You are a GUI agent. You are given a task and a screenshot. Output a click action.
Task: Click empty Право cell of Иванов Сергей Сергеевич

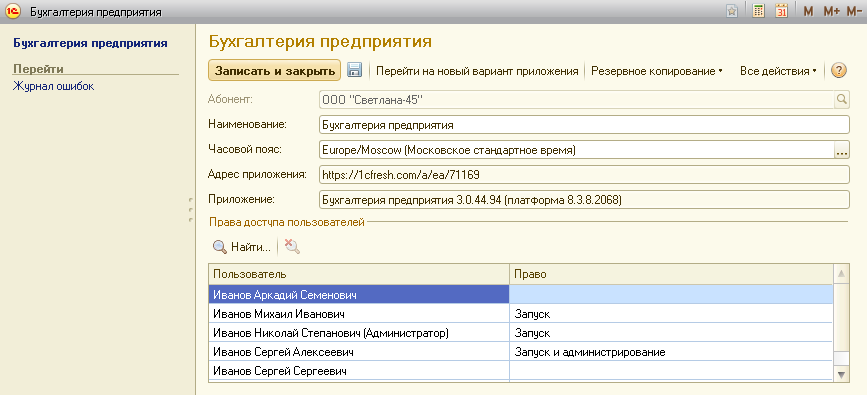click(x=671, y=371)
